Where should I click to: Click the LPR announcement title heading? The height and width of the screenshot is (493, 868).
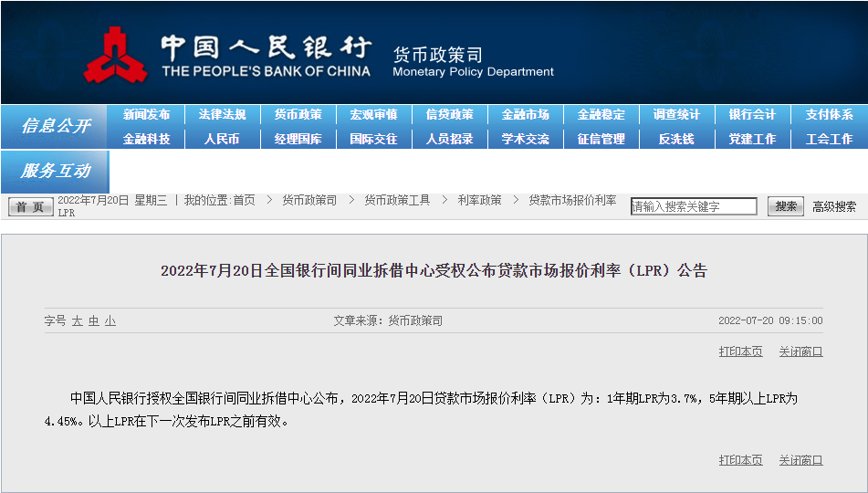point(434,271)
